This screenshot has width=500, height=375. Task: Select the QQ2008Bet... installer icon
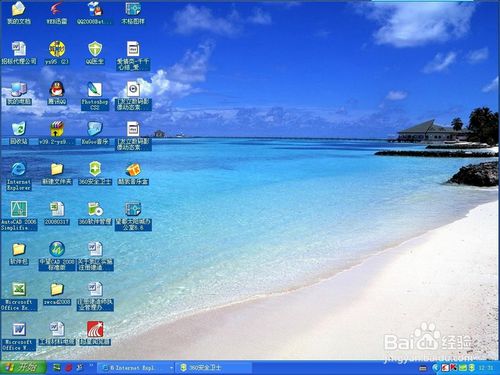[x=95, y=13]
